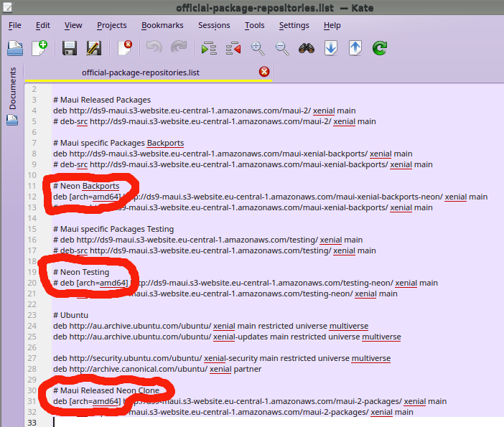This screenshot has height=427, width=504.
Task: Click the Undo arrow in the toolbar
Action: click(x=154, y=48)
